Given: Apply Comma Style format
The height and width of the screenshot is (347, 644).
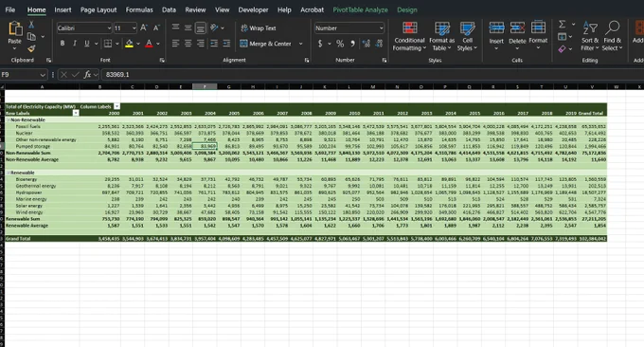Looking at the screenshot, I should pyautogui.click(x=352, y=44).
